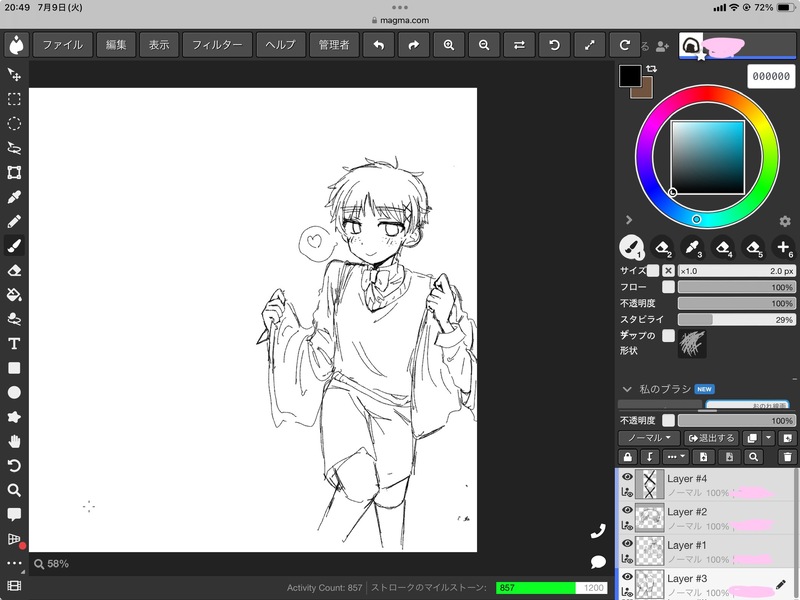Screen dimensions: 800x600
Task: Select the Text tool
Action: click(x=14, y=344)
